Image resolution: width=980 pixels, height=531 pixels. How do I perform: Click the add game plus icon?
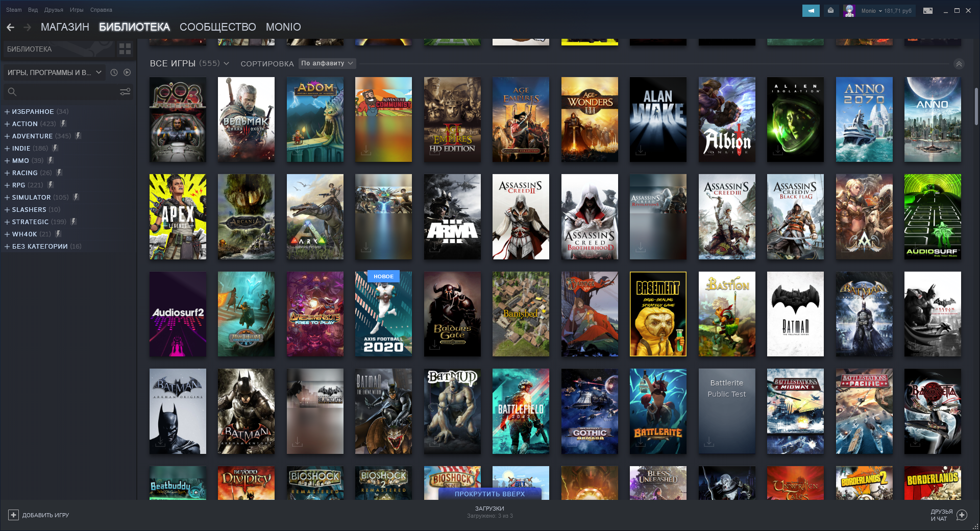(x=14, y=515)
